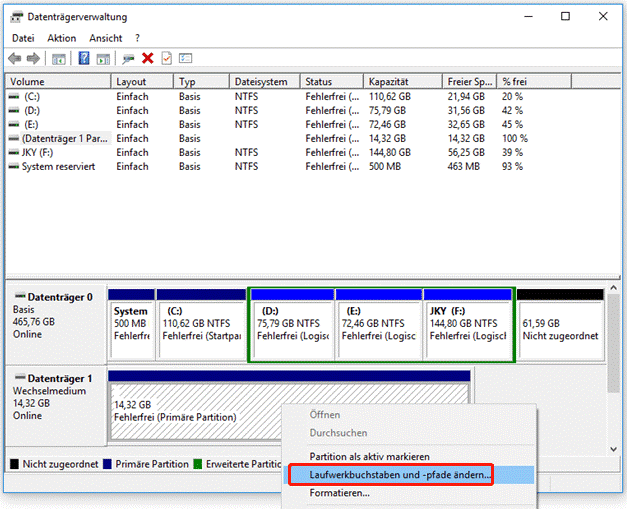Click the green Erweiterte Partition legend swatch
This screenshot has width=627, height=509.
coord(198,464)
